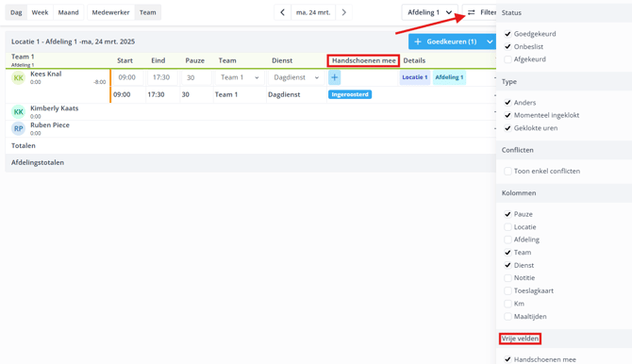Open date picker ma. 24 mrt.

[x=313, y=12]
